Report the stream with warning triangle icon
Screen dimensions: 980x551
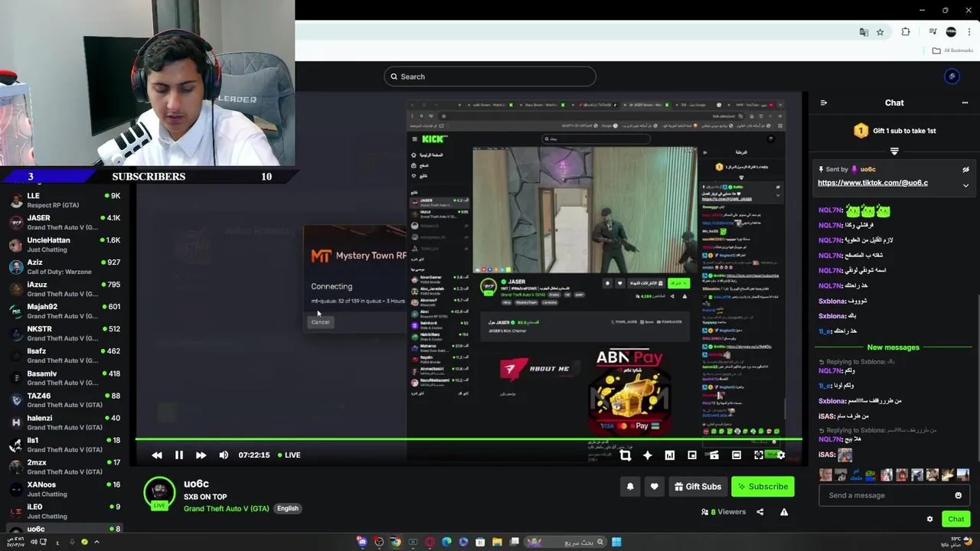(x=784, y=512)
